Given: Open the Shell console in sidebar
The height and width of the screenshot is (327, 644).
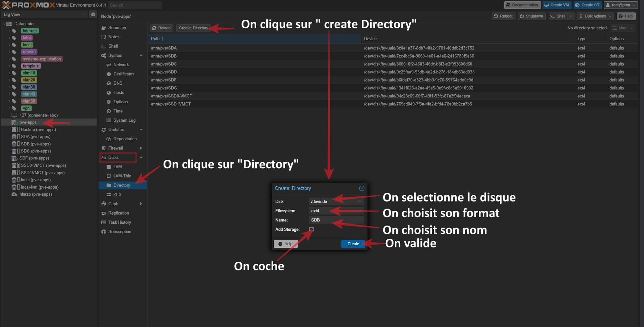Looking at the screenshot, I should [x=113, y=46].
